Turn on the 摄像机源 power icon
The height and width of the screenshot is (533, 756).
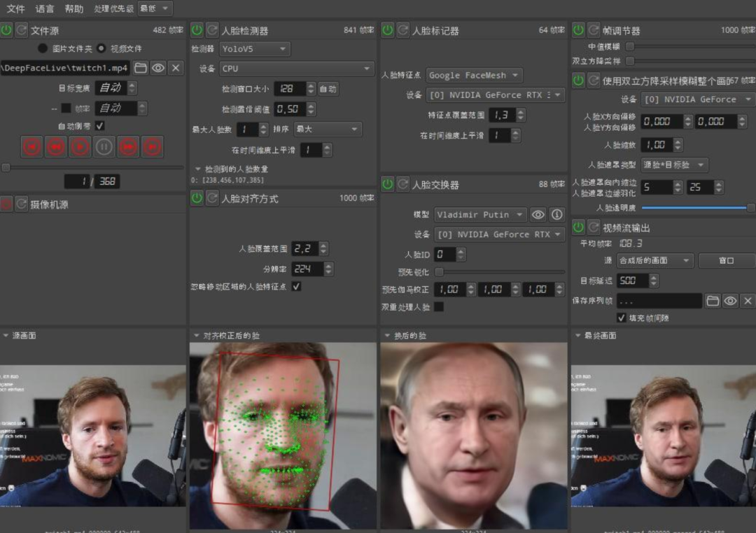[6, 204]
